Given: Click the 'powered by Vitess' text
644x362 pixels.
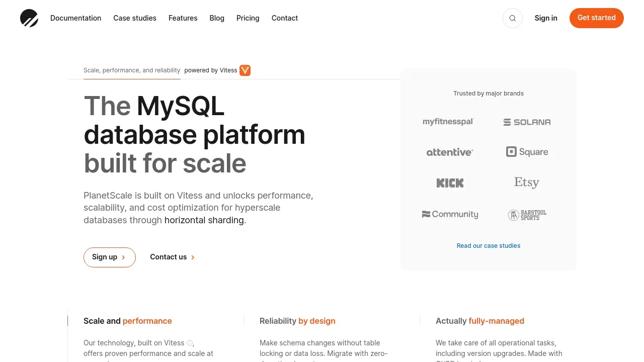Looking at the screenshot, I should coord(211,70).
